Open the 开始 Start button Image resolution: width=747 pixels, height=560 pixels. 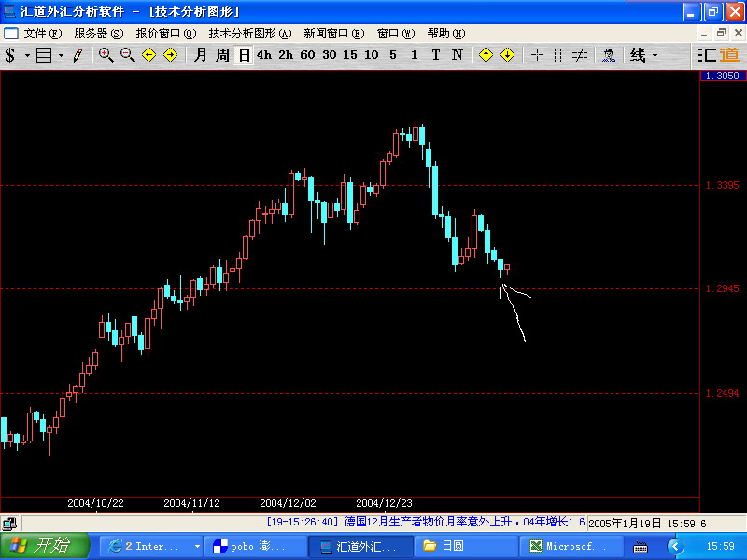point(44,546)
